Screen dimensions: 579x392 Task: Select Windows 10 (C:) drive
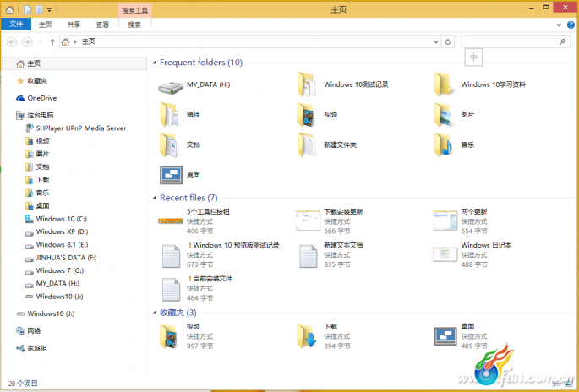[56, 219]
